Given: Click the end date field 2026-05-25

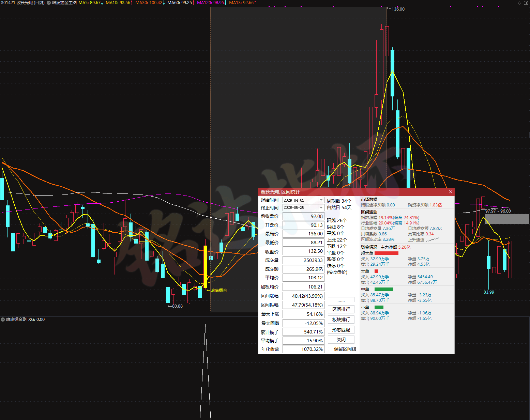Looking at the screenshot, I should (300, 207).
